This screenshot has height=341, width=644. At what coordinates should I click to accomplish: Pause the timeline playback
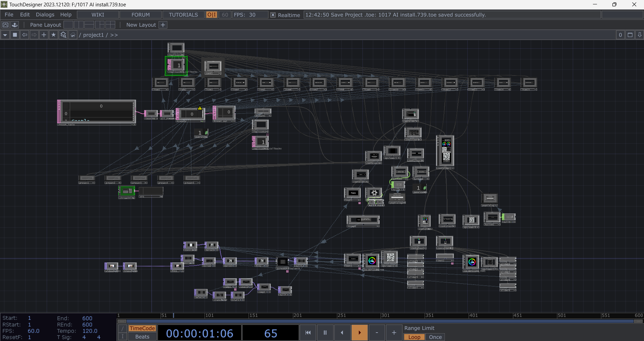(x=325, y=333)
